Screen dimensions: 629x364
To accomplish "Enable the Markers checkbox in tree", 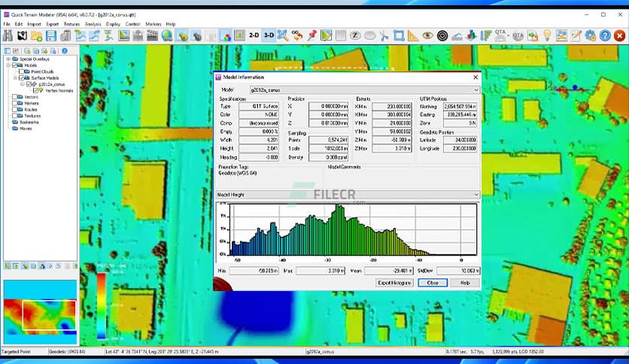I will click(14, 104).
